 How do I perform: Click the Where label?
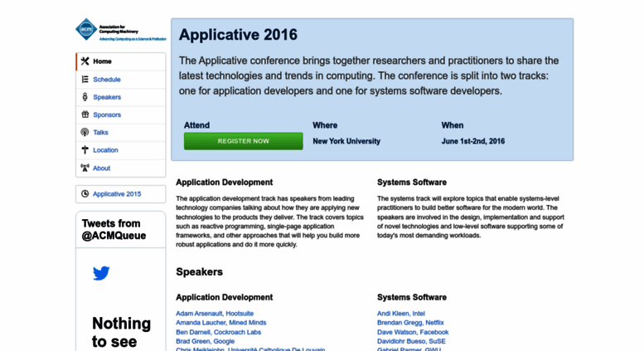[325, 125]
